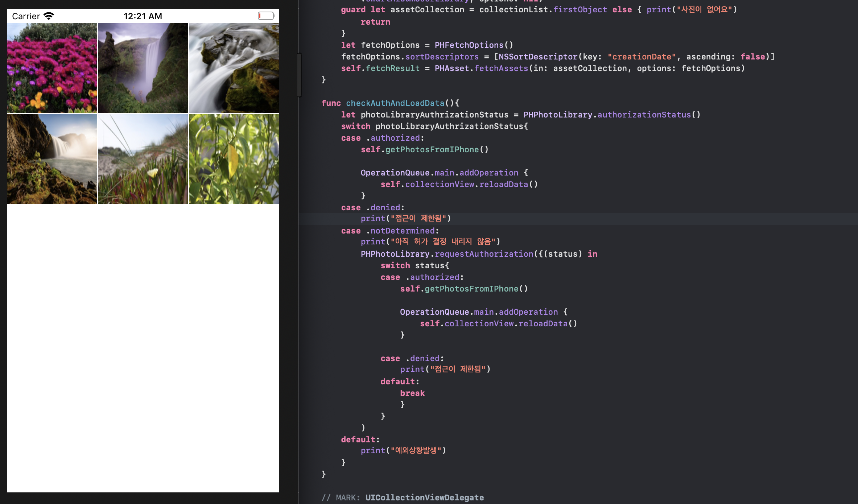Screen dimensions: 858x504
Task: Select the rushing white rapids photo
Action: point(234,68)
